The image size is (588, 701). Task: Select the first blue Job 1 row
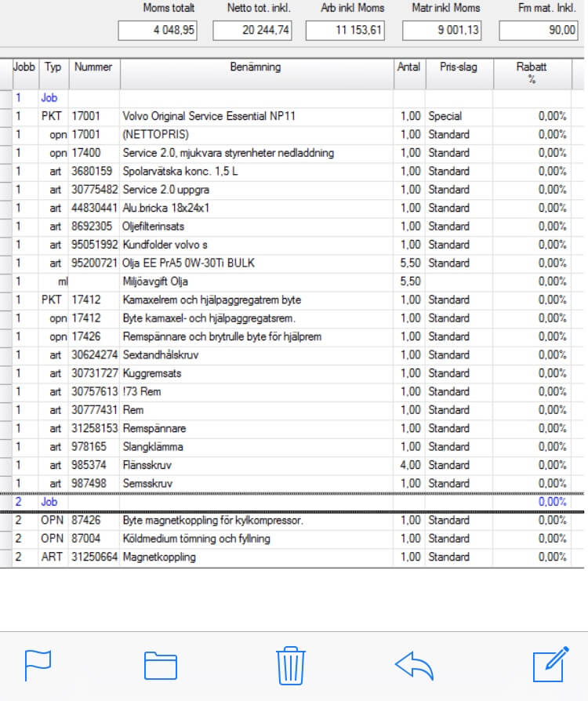[49, 99]
